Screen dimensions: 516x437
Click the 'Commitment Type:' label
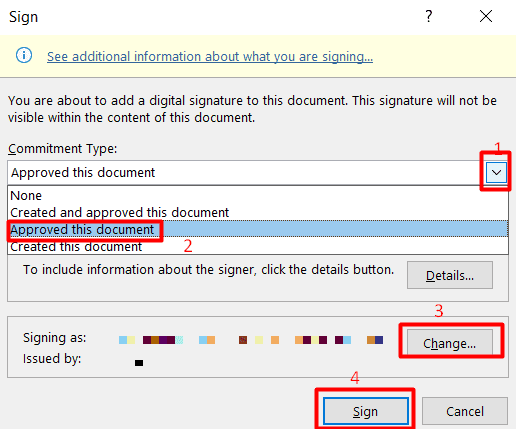point(63,149)
